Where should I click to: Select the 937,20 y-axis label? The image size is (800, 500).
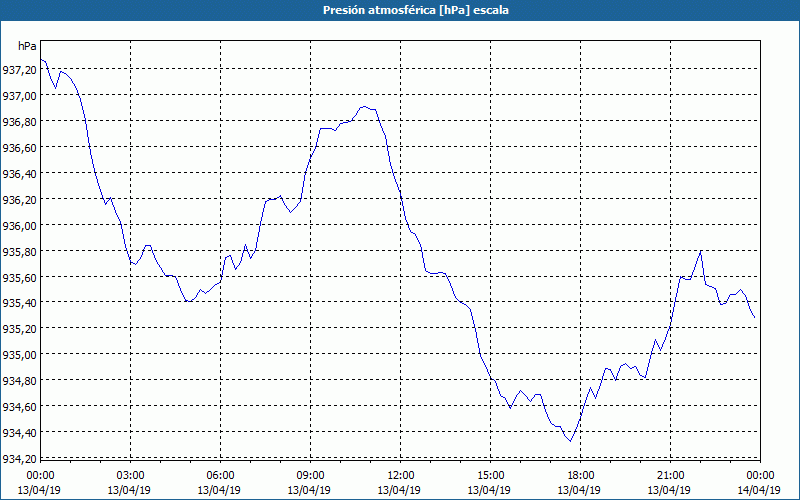click(19, 69)
